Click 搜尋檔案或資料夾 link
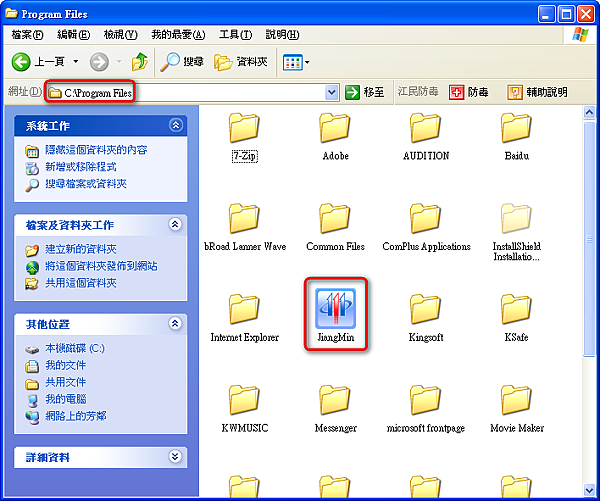The width and height of the screenshot is (600, 501). click(86, 184)
